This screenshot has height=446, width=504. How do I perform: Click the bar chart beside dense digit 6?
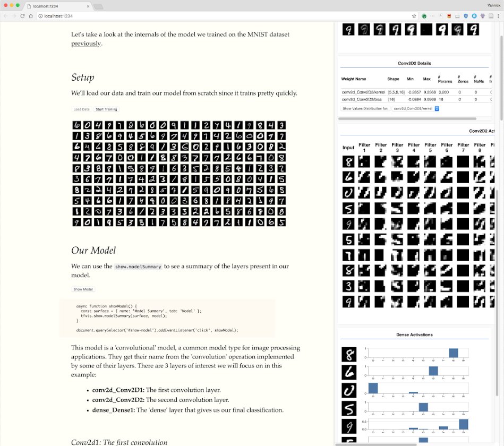(418, 371)
